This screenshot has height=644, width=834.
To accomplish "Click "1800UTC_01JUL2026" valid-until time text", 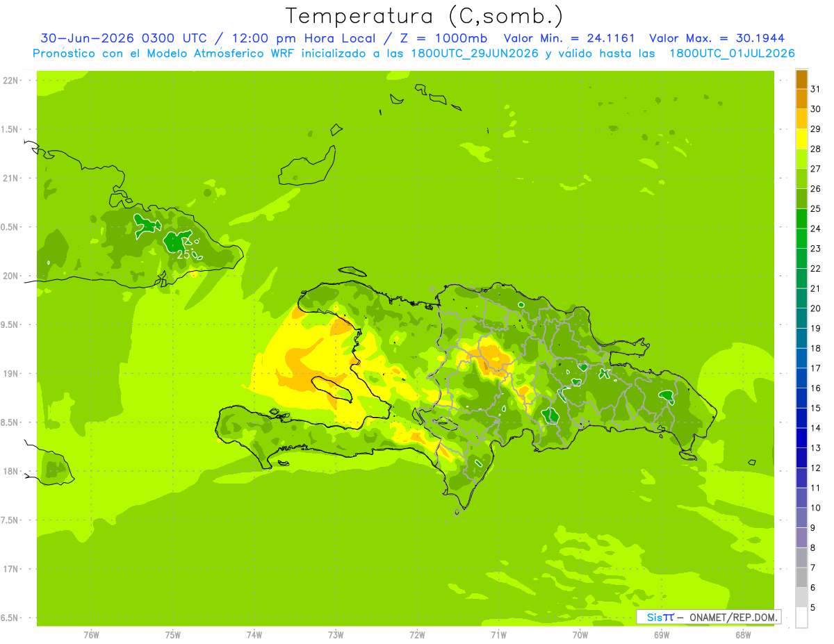I will (732, 53).
